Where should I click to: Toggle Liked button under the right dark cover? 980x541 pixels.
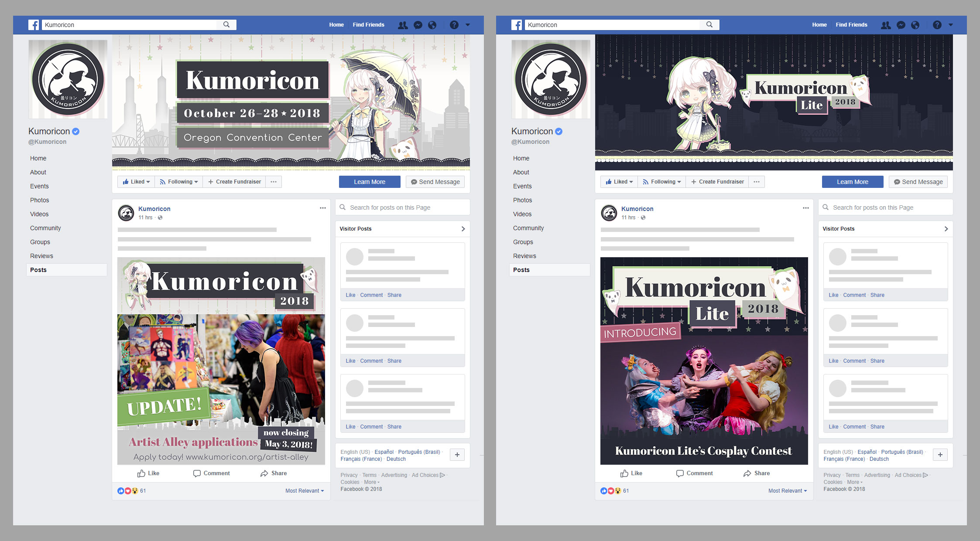619,182
